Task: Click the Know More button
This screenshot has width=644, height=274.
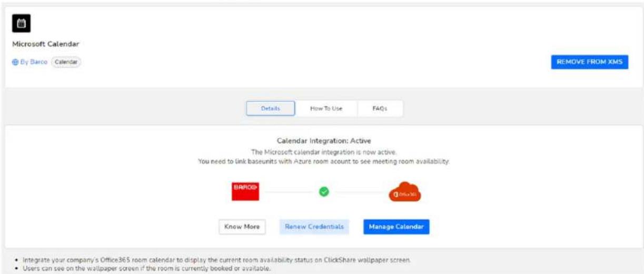Action: (x=242, y=227)
